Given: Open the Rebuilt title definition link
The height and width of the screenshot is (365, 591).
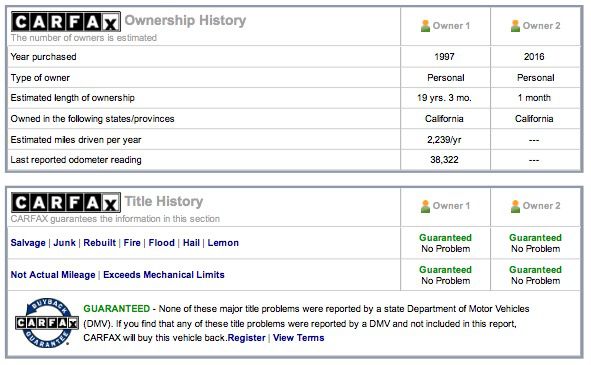Looking at the screenshot, I should [x=100, y=243].
